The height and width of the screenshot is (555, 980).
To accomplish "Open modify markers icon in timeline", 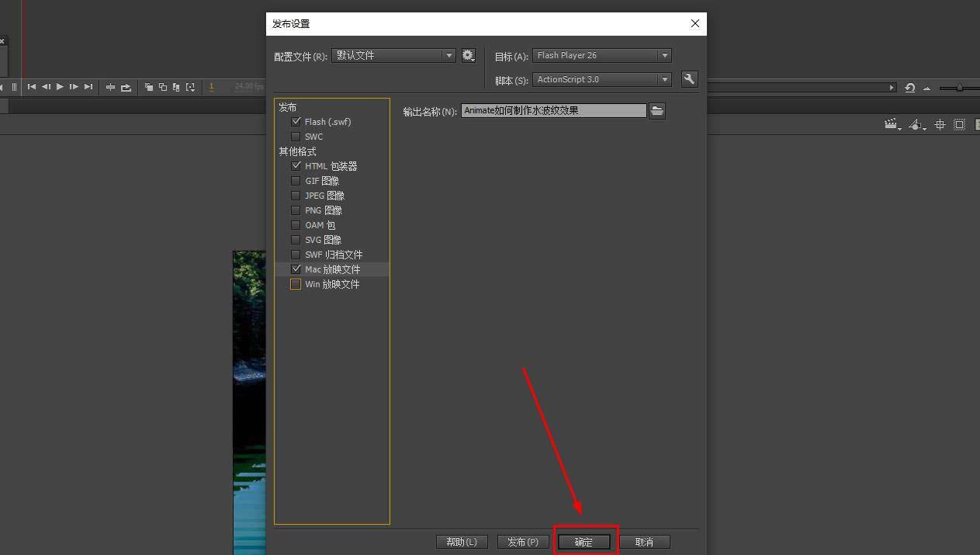I will tap(190, 87).
